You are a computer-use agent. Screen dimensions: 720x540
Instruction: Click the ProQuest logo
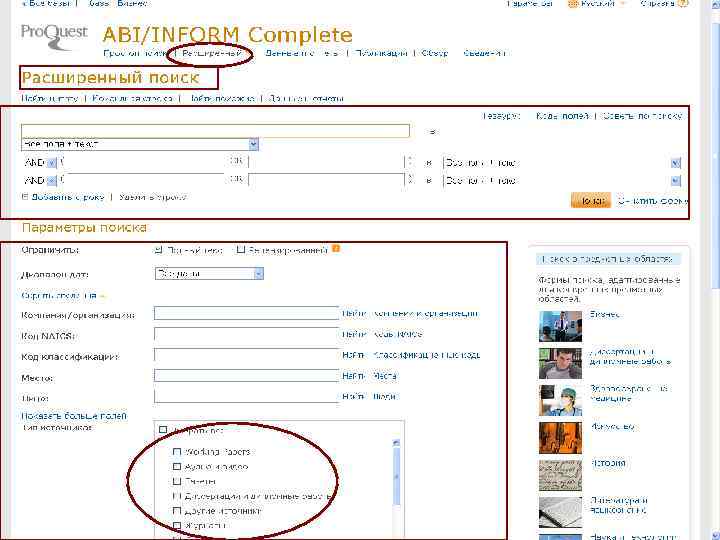tap(54, 37)
